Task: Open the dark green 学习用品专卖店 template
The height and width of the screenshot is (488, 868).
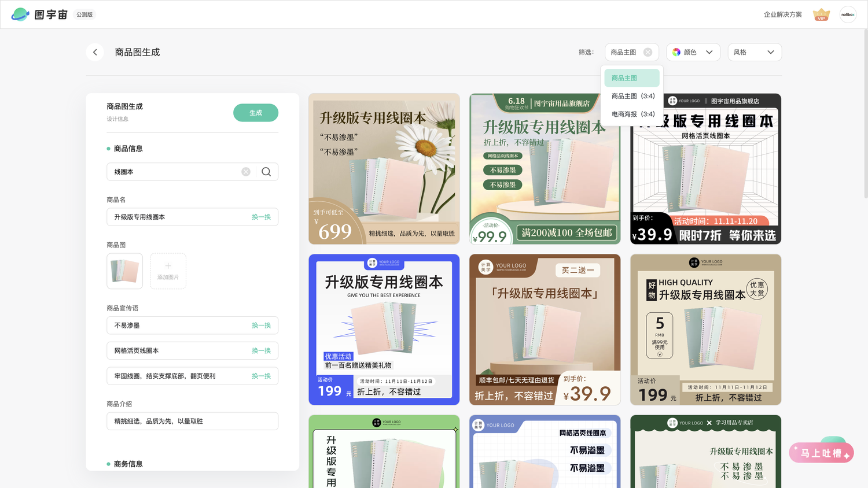Action: (x=706, y=452)
